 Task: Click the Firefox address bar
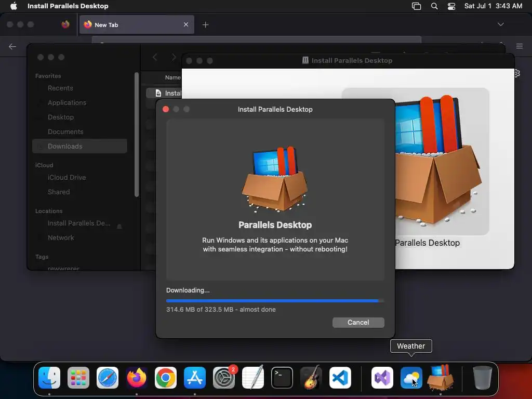click(x=257, y=39)
